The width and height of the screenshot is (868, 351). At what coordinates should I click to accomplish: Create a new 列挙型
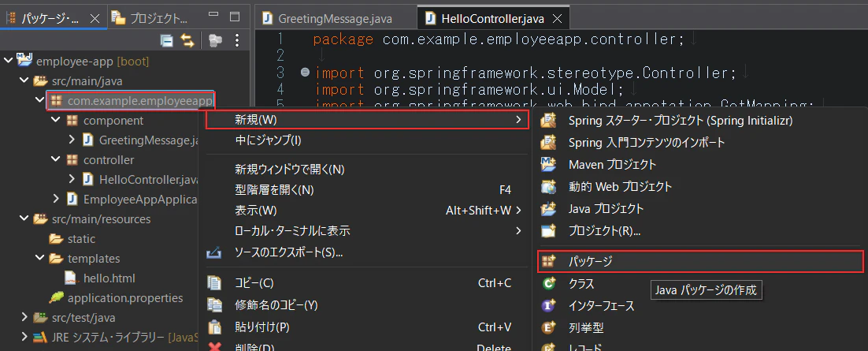pyautogui.click(x=700, y=327)
